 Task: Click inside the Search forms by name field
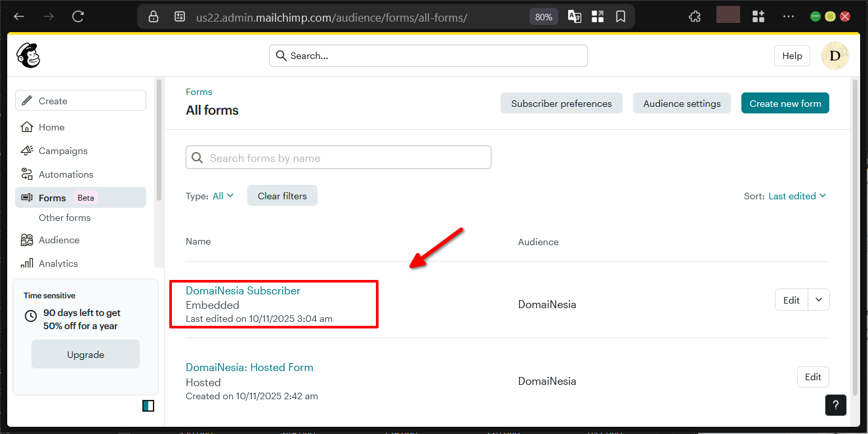pos(338,157)
